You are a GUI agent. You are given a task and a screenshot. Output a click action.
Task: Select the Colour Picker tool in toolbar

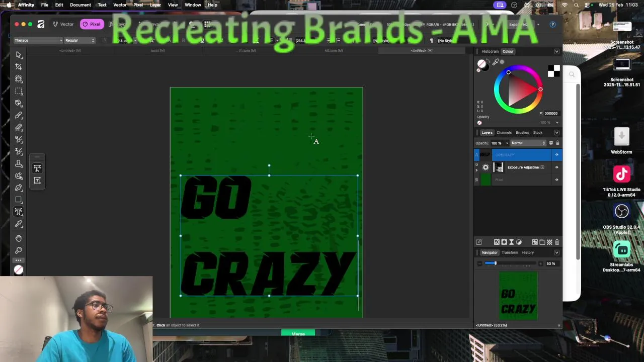click(x=19, y=224)
